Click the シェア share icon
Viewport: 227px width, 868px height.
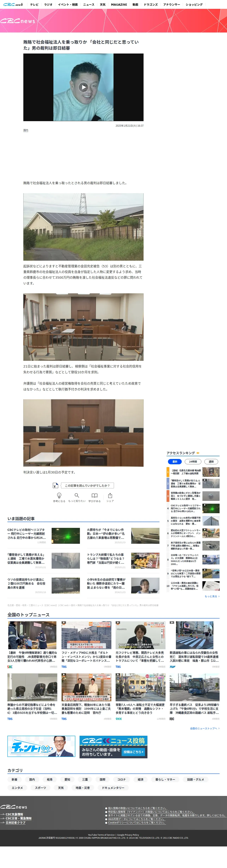coord(110,495)
